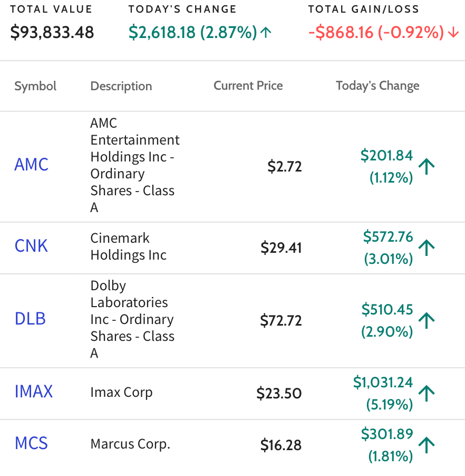Click the up arrow in the AMC row
The width and height of the screenshot is (465, 476).
427,166
